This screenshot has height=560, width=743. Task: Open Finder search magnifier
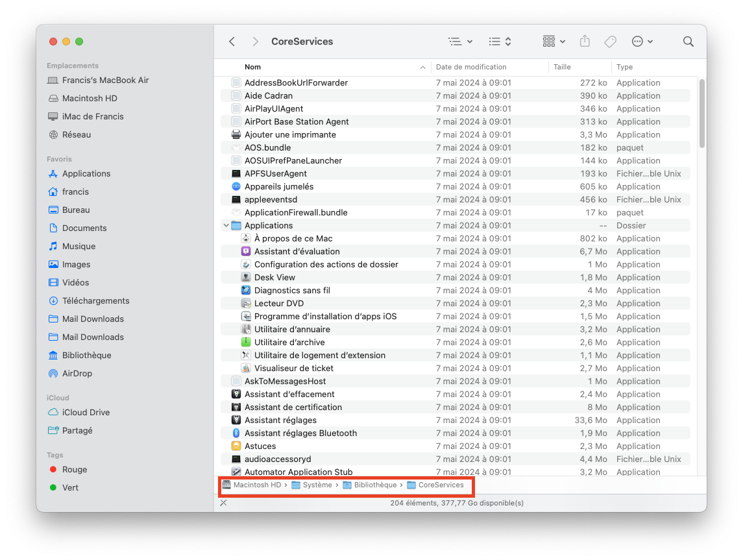tap(688, 42)
